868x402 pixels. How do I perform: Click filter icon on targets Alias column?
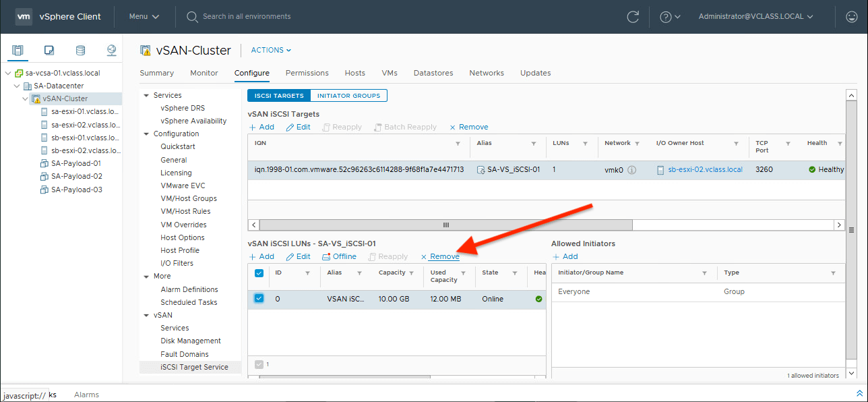pos(533,144)
